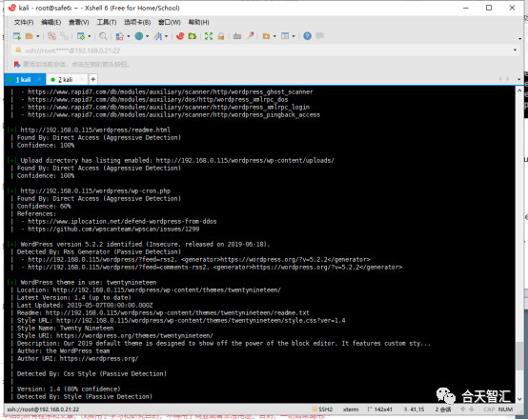The image size is (528, 420).
Task: Click the Copy/Paste documents toolbar icon
Action: tap(120, 36)
